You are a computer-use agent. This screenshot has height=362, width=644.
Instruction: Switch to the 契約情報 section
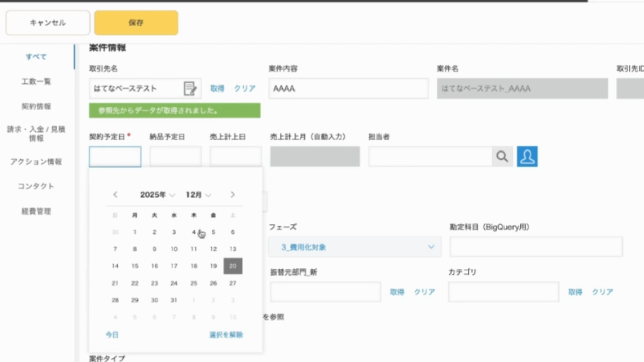[x=36, y=107]
